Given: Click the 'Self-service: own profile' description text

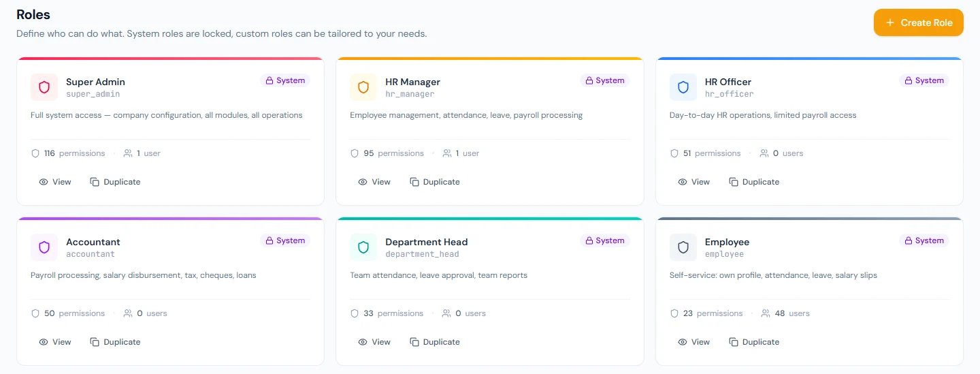Looking at the screenshot, I should coord(773,275).
